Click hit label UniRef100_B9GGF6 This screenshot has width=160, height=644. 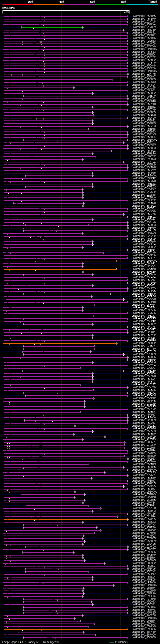point(143,630)
